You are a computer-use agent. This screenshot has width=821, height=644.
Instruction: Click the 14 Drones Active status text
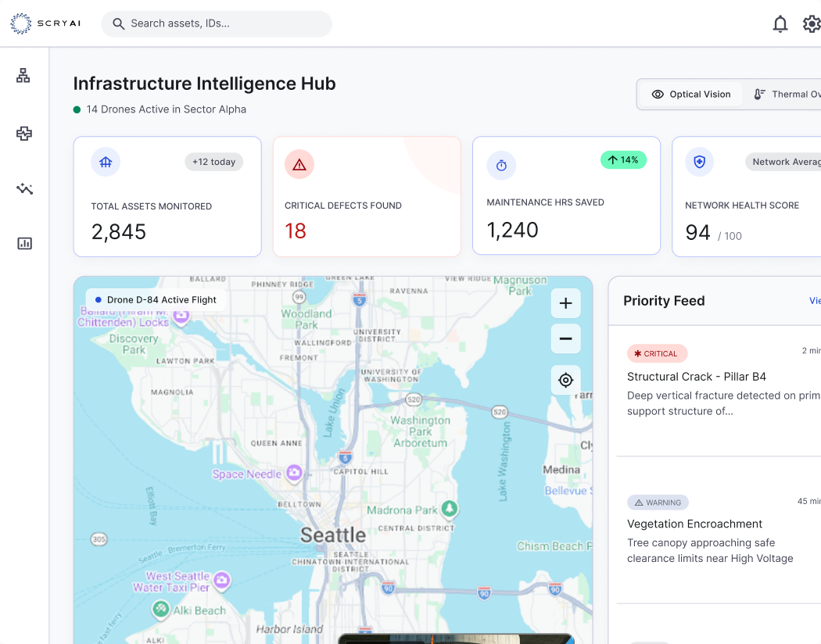click(x=166, y=109)
